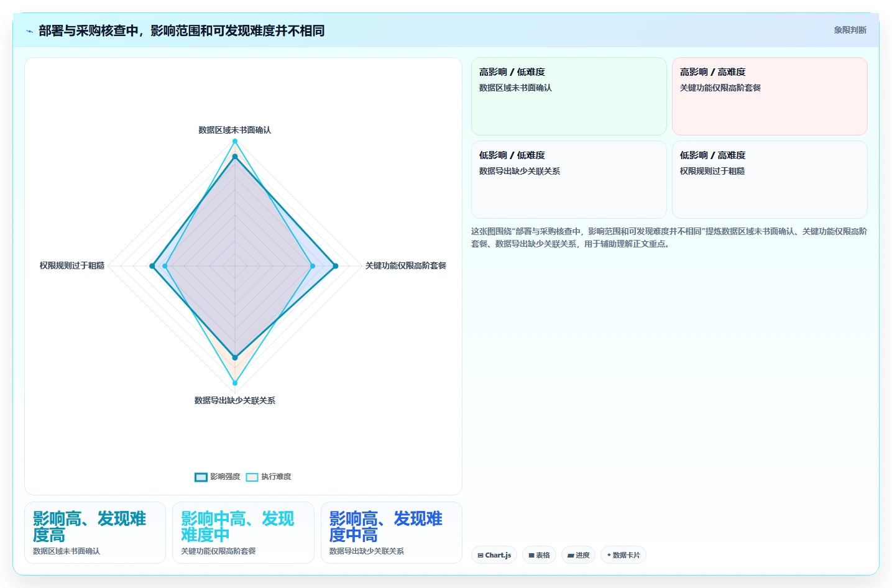Click the dark blue 影响强度 point on the 关键功能仅限高阶套餐 axis

click(336, 266)
